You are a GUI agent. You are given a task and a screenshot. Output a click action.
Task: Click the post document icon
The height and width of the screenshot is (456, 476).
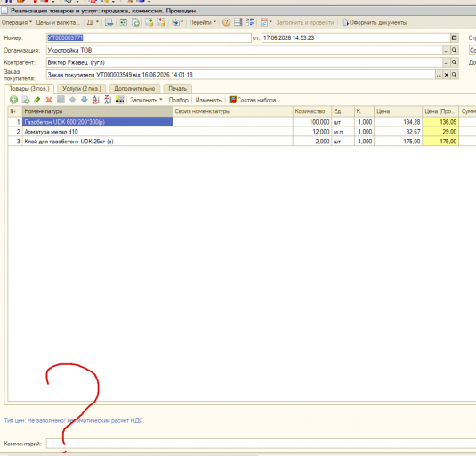(x=149, y=22)
